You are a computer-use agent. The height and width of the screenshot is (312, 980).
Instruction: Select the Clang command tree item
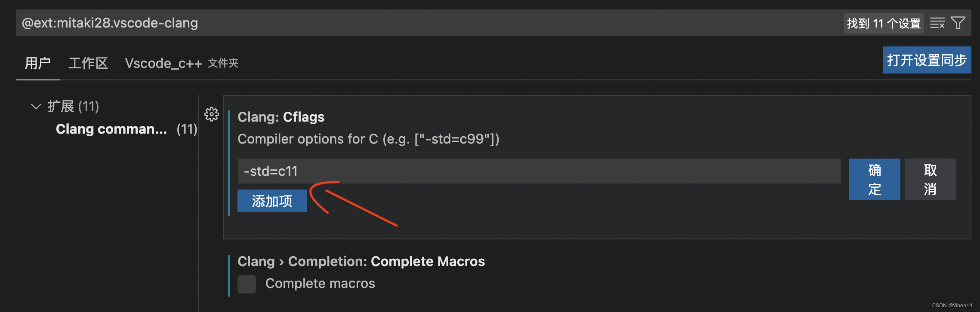tap(112, 129)
